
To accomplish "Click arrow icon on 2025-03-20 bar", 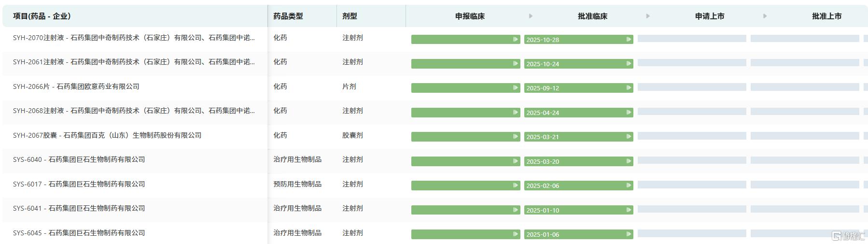I will 629,161.
